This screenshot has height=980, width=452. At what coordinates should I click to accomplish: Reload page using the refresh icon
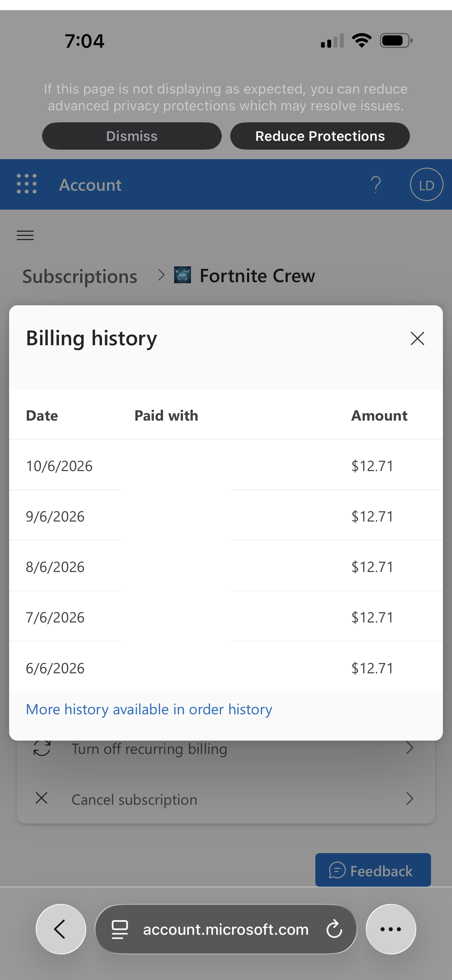pos(334,929)
